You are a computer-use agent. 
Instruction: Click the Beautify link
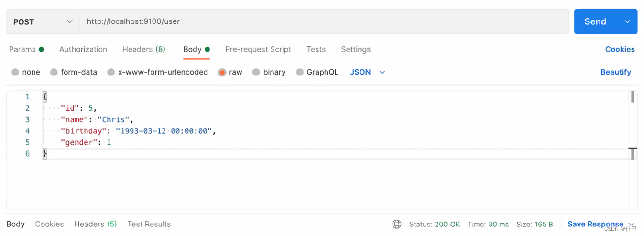[616, 72]
